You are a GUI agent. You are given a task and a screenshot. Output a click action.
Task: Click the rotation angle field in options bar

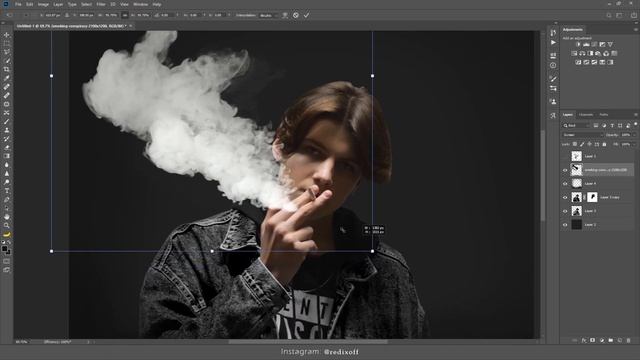166,15
